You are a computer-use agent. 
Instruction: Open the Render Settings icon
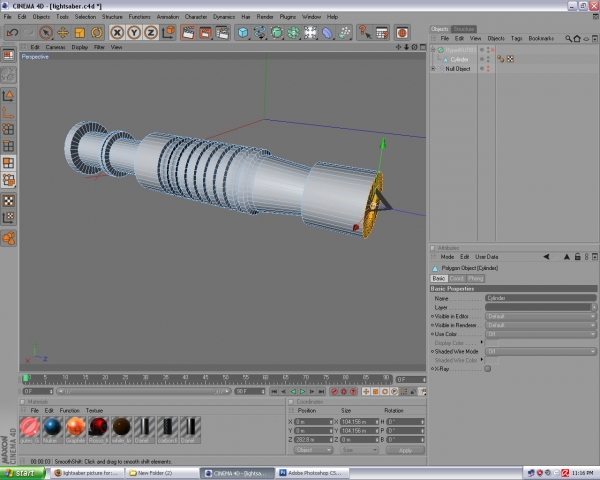222,33
